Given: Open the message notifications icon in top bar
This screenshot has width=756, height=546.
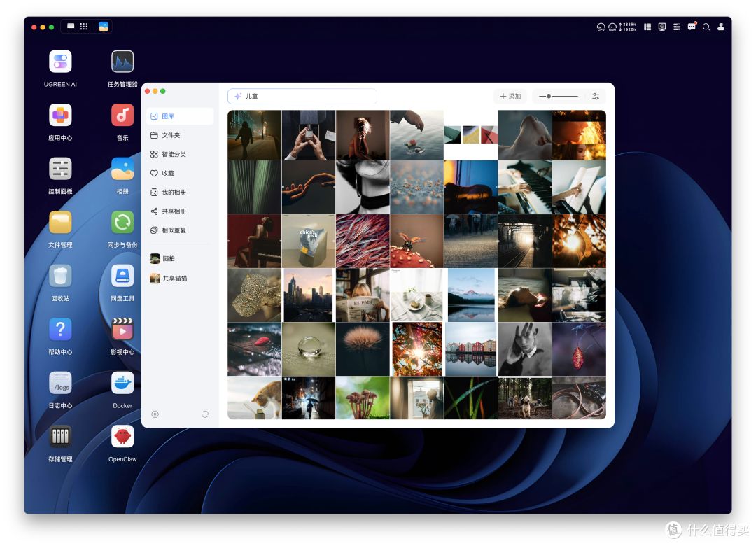Looking at the screenshot, I should [x=692, y=27].
